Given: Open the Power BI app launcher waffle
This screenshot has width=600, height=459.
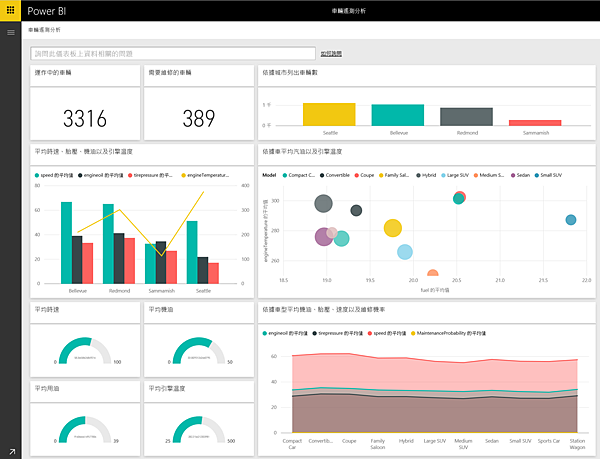Looking at the screenshot, I should click(x=10, y=10).
